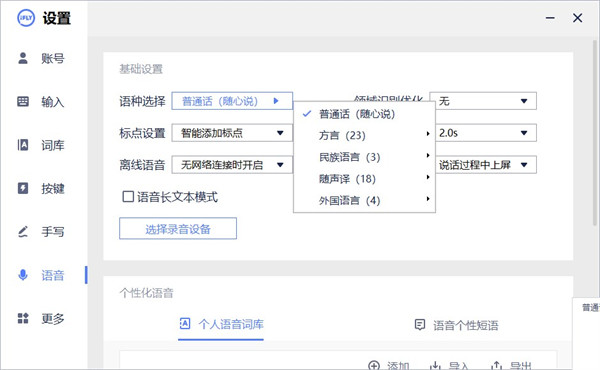Screen dimensions: 600x370
Task: Click the 语音个性短语 phrase icon
Action: 420,324
